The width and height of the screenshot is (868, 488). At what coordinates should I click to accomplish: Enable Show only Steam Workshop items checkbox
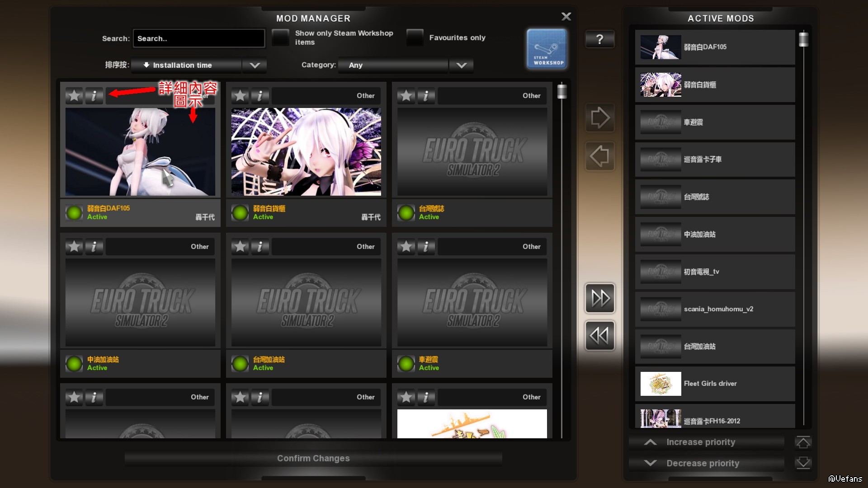tap(280, 38)
